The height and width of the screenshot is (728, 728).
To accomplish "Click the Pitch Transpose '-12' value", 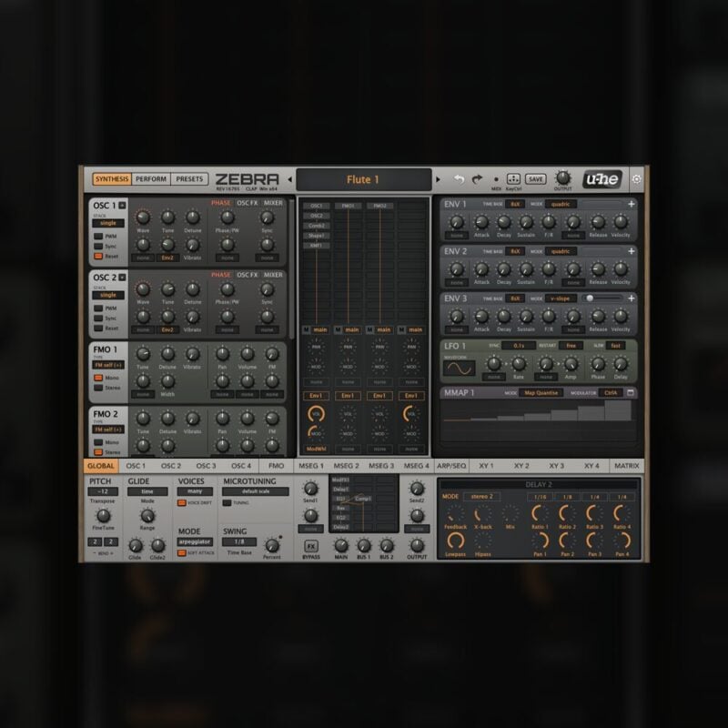I will coord(103,491).
